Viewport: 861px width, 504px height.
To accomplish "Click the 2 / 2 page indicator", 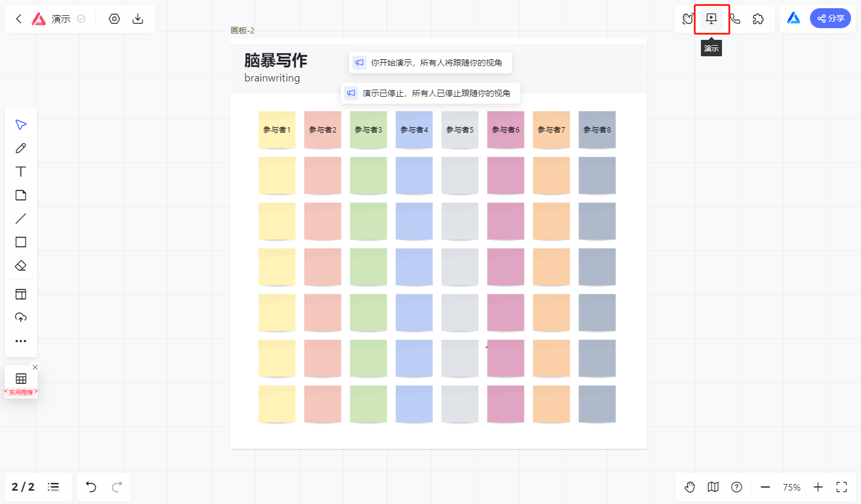I will 23,487.
